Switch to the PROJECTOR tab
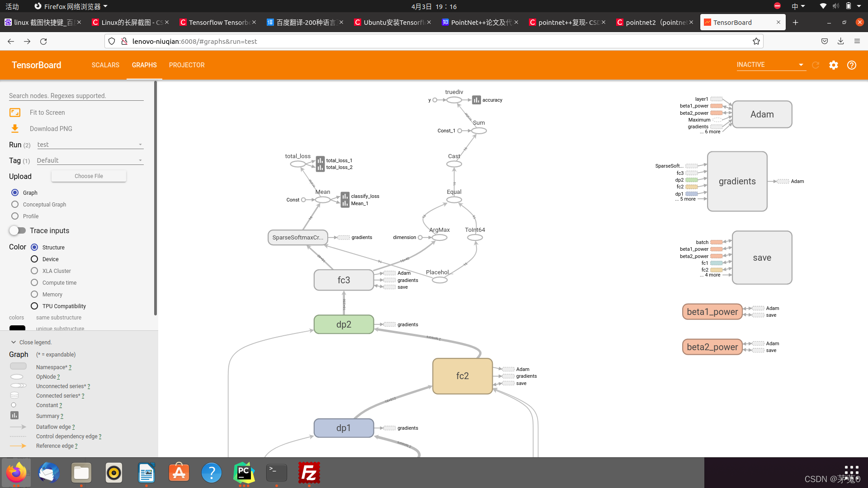The image size is (868, 488). pyautogui.click(x=187, y=65)
